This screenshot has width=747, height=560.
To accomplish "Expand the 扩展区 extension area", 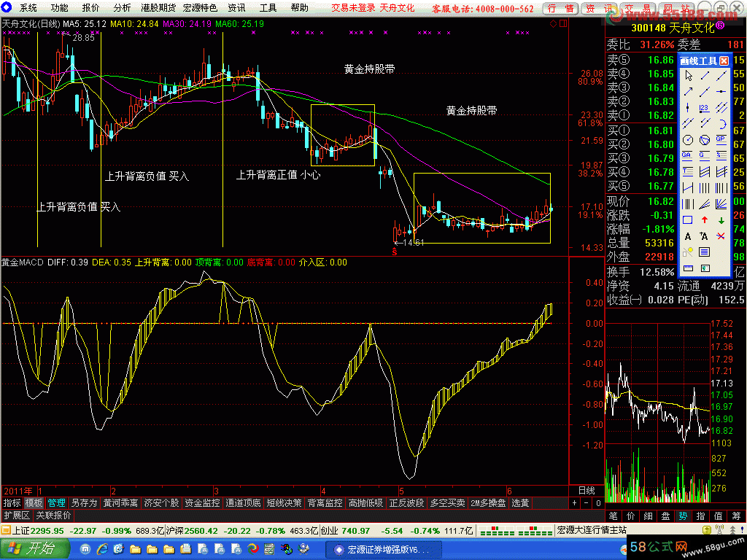I will tap(16, 515).
